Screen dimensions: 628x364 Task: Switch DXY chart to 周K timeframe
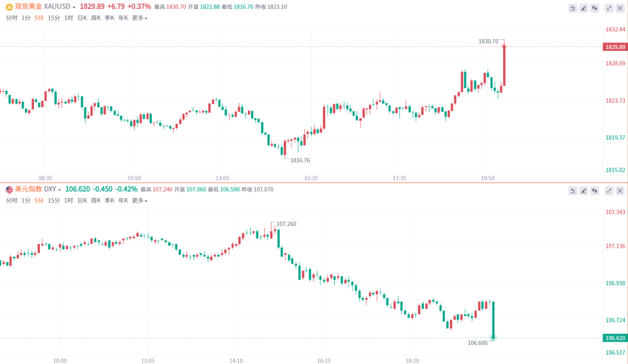[96, 201]
